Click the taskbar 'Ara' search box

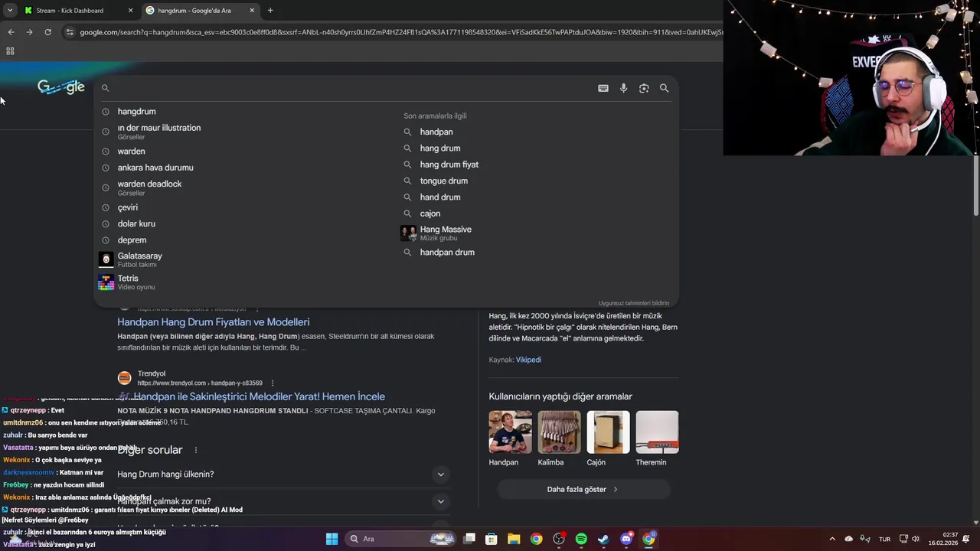(401, 539)
